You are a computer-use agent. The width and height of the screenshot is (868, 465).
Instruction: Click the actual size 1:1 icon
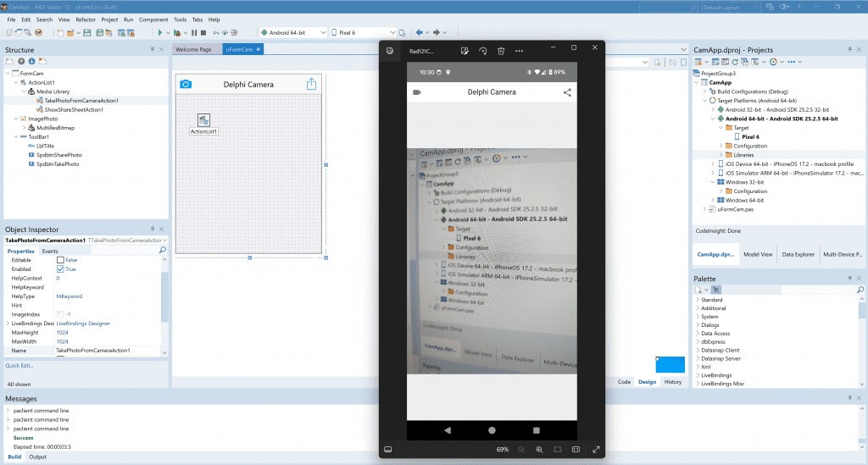tap(576, 450)
